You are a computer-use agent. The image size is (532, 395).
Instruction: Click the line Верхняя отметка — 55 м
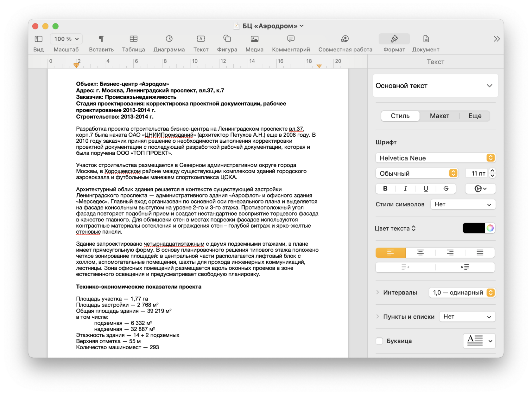pyautogui.click(x=108, y=341)
